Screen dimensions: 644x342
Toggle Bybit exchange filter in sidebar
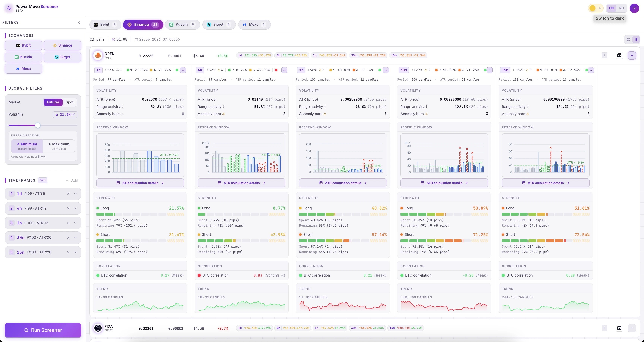coord(23,45)
